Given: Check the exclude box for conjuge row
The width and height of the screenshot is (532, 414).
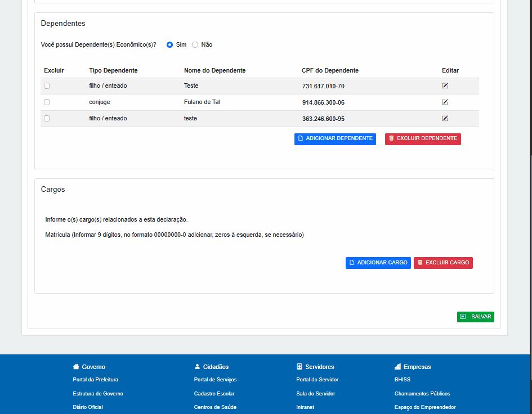Looking at the screenshot, I should tap(47, 102).
